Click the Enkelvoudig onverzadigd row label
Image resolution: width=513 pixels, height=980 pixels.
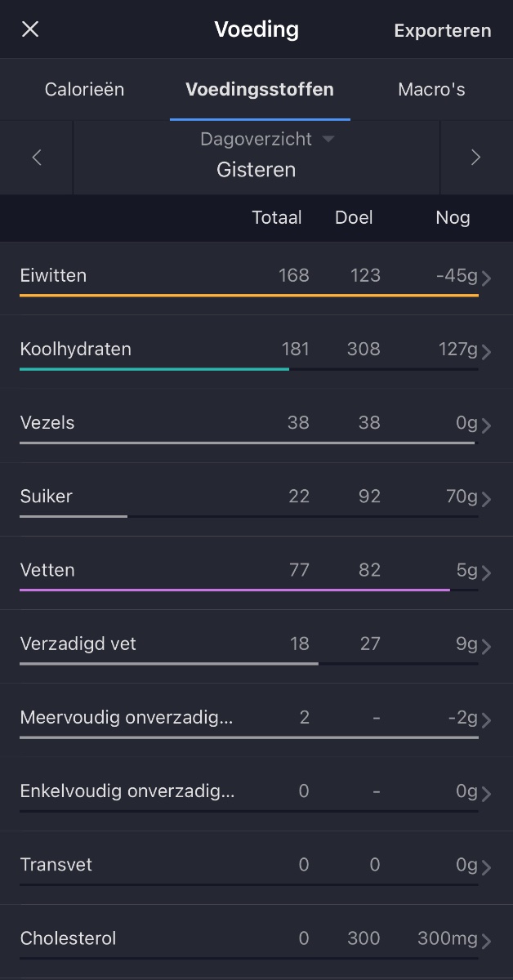point(127,791)
